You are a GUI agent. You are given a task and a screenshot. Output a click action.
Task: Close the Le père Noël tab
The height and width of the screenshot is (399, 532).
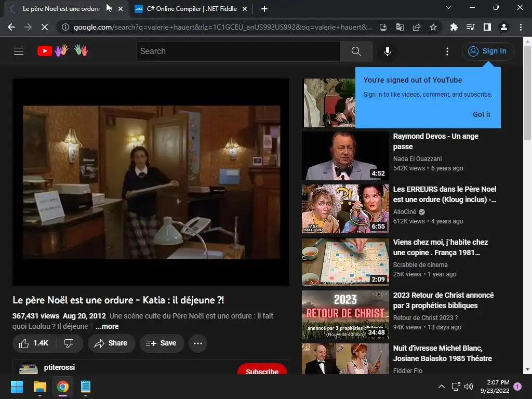(121, 9)
